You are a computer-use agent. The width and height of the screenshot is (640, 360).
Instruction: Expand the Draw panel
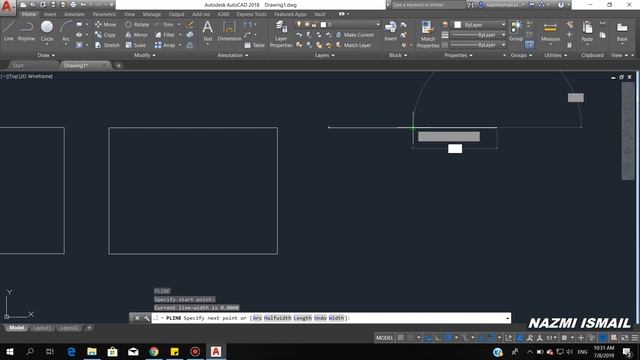click(46, 55)
